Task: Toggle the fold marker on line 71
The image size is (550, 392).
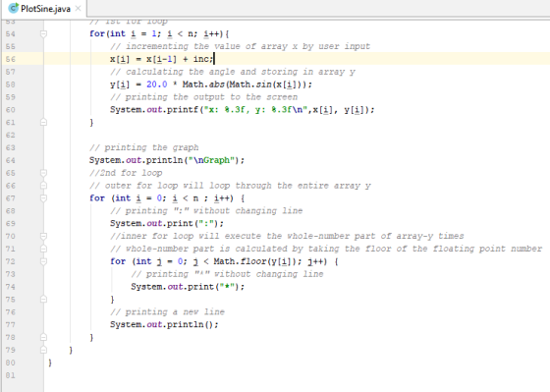Action: [43, 249]
